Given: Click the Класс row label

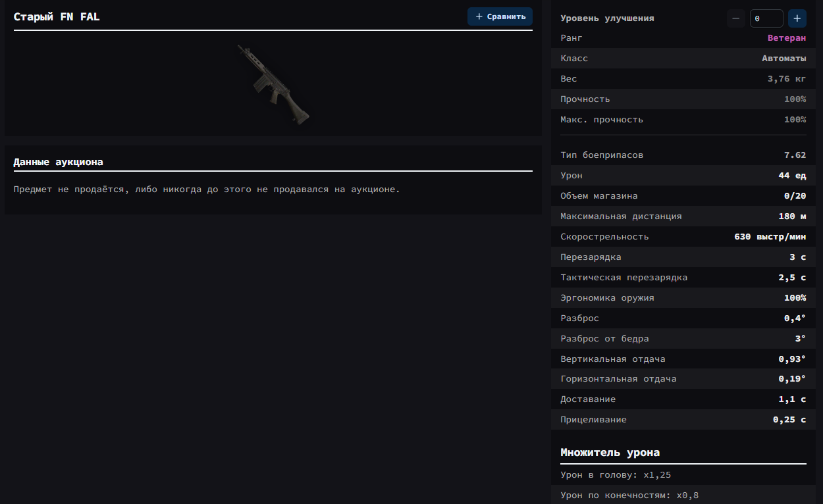Looking at the screenshot, I should pyautogui.click(x=574, y=59).
